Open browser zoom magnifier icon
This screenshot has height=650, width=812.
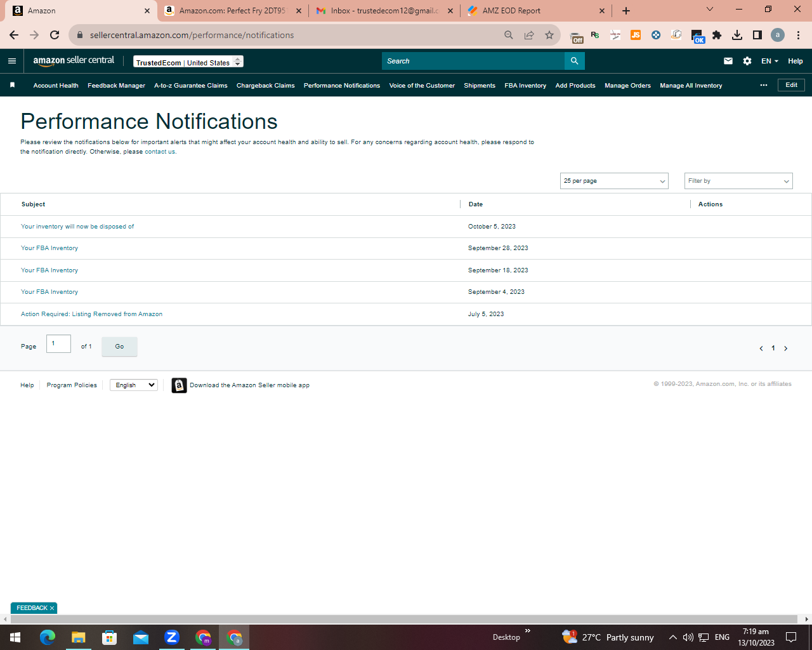click(509, 35)
